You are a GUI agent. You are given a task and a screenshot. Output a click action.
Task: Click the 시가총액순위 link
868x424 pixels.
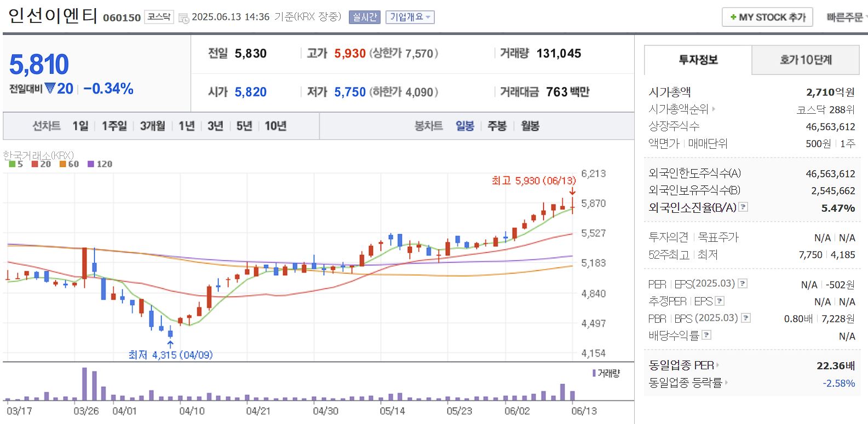[679, 109]
